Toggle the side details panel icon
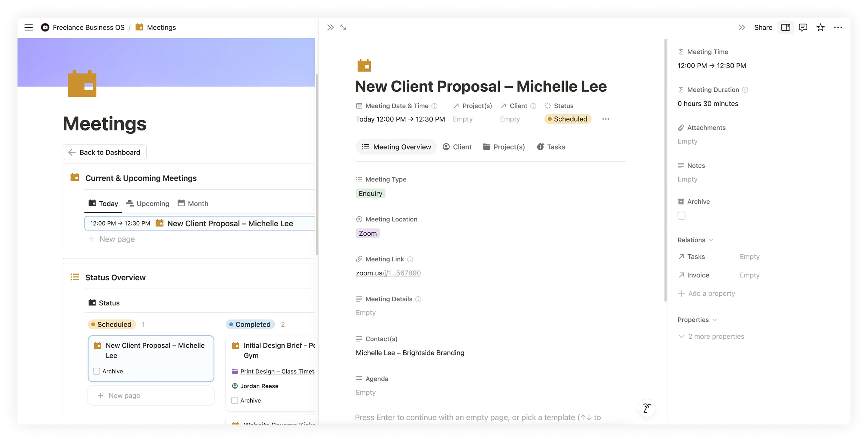This screenshot has width=868, height=442. [785, 27]
